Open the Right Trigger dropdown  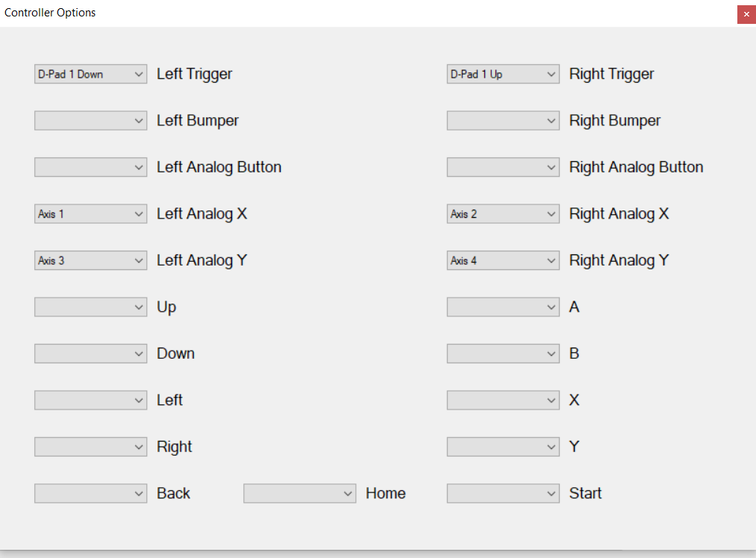point(503,74)
